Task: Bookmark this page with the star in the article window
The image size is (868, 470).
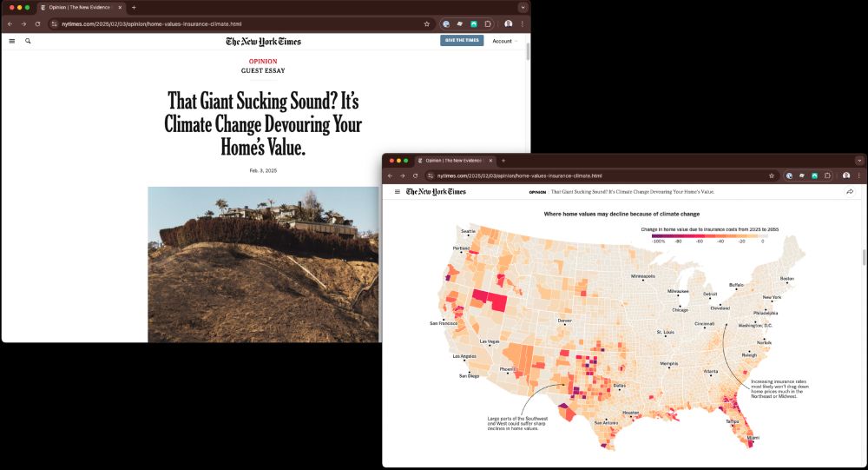Action: 427,23
